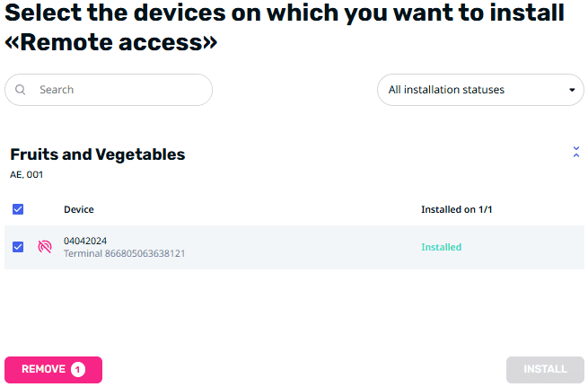Click the INSTALL button
Image resolution: width=588 pixels, height=387 pixels.
pos(545,369)
